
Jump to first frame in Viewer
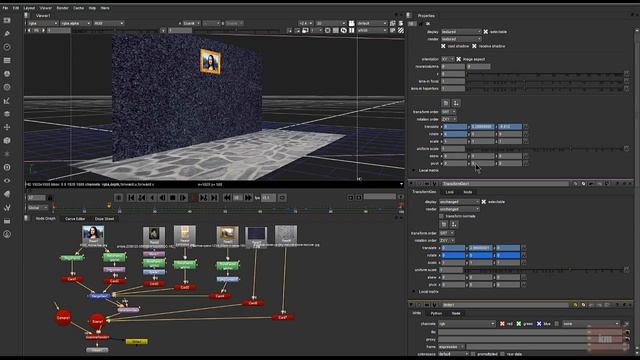[131, 198]
